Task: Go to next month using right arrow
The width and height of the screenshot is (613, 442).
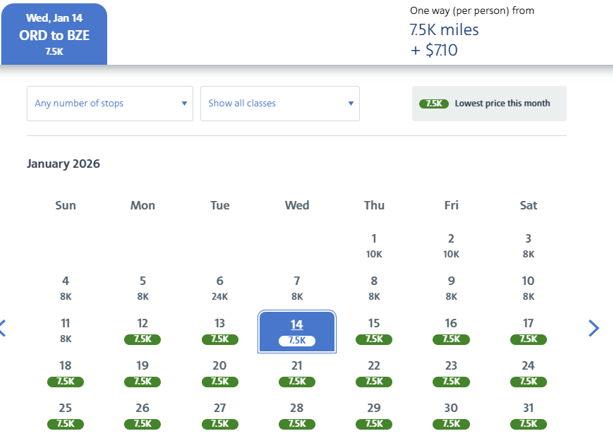Action: (594, 328)
